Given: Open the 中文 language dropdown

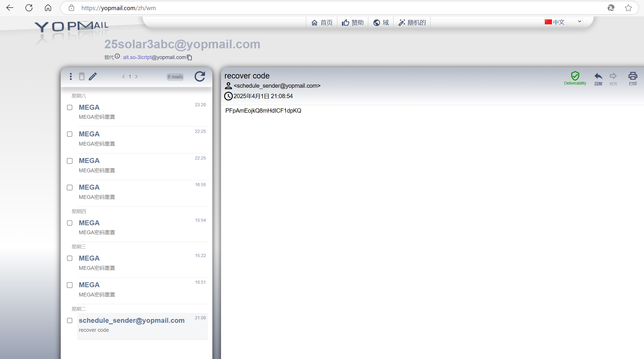Looking at the screenshot, I should (x=563, y=22).
